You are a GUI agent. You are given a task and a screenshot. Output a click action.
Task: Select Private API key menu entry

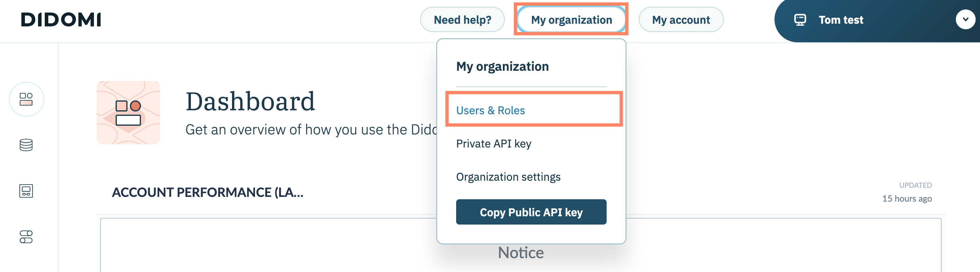[x=493, y=144]
